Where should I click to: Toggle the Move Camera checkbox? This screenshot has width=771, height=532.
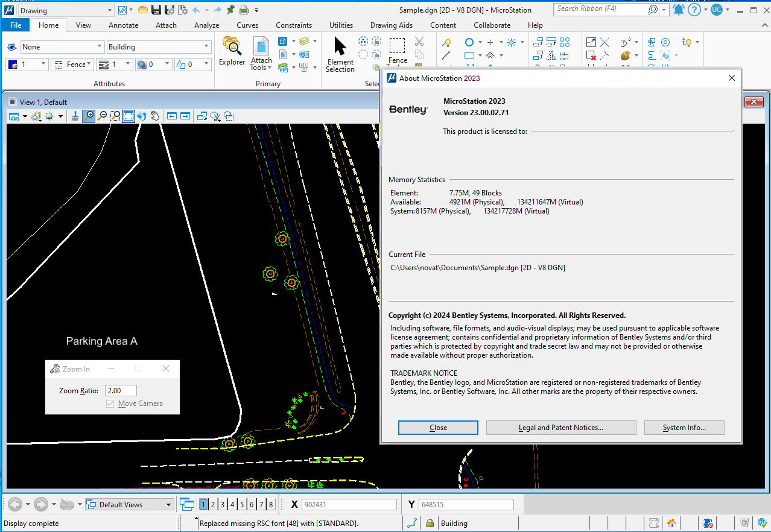coord(110,404)
